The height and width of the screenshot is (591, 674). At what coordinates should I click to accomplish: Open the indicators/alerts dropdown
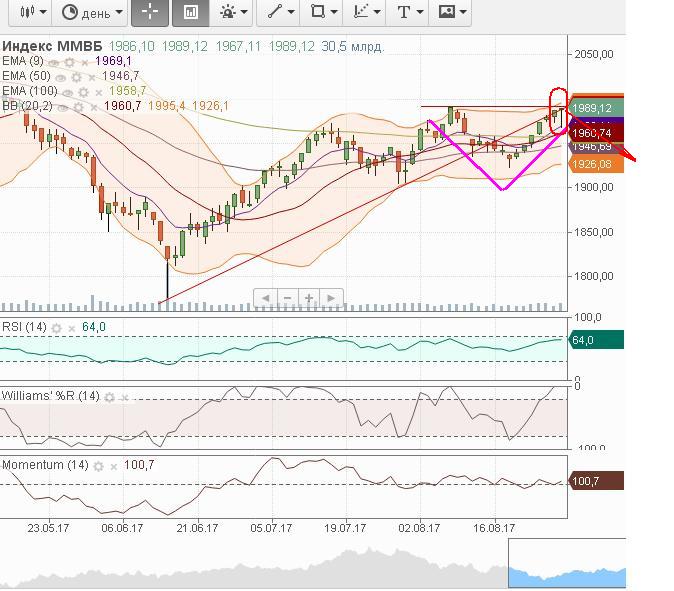click(233, 12)
